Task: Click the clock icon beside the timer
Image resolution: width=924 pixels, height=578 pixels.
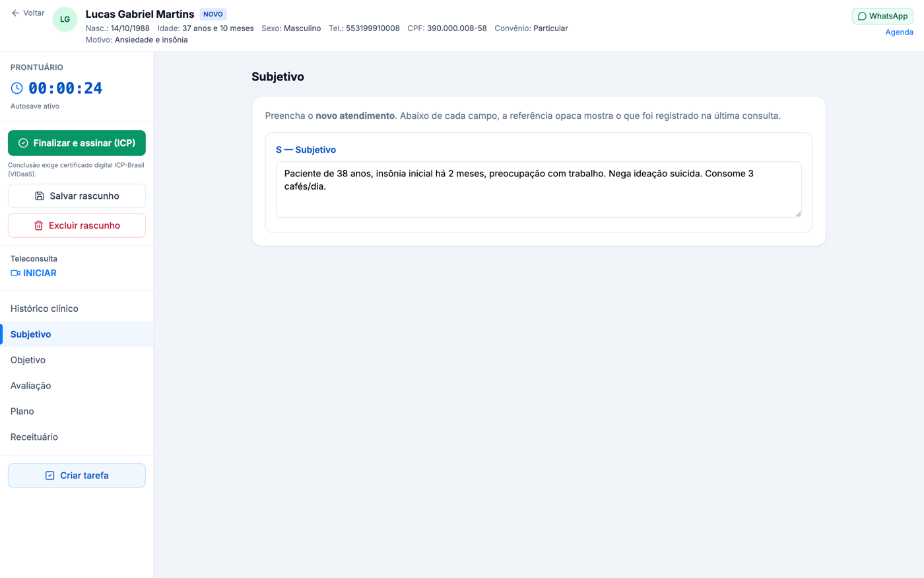Action: pyautogui.click(x=17, y=88)
